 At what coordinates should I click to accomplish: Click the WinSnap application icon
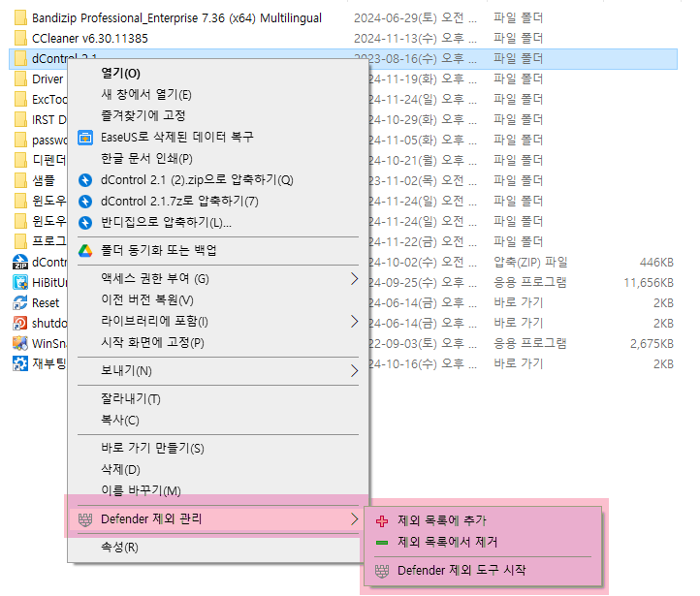(x=20, y=343)
